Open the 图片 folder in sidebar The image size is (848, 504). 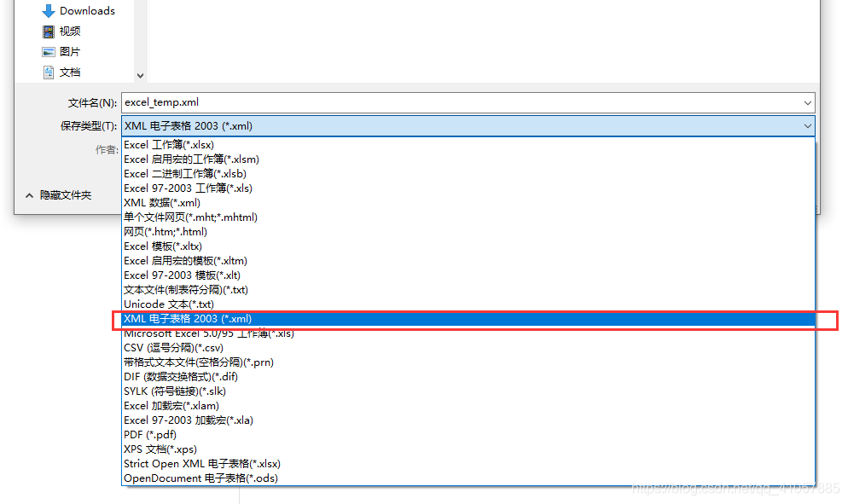pyautogui.click(x=70, y=52)
